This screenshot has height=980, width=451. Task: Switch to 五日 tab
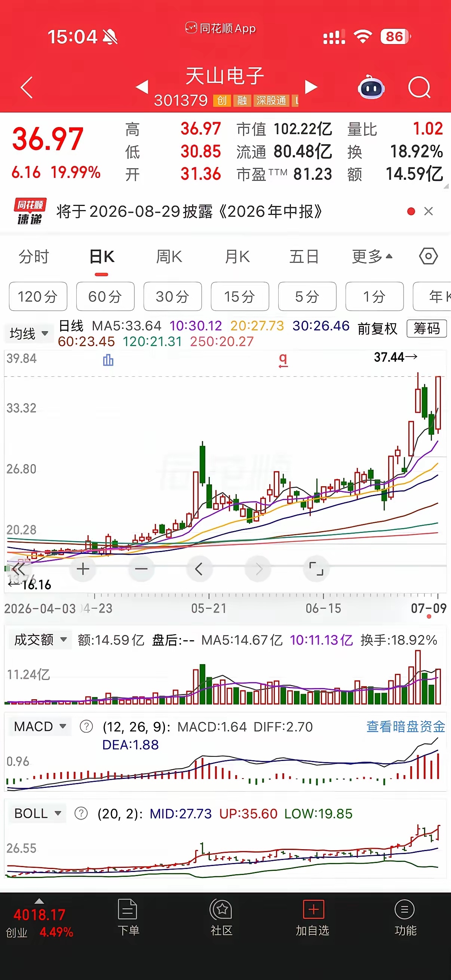click(x=304, y=257)
